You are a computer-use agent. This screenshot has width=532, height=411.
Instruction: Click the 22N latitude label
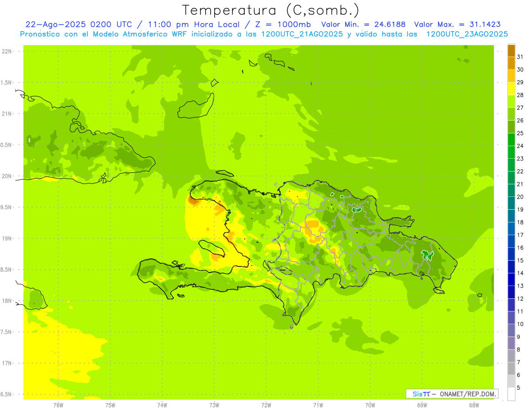[7, 51]
